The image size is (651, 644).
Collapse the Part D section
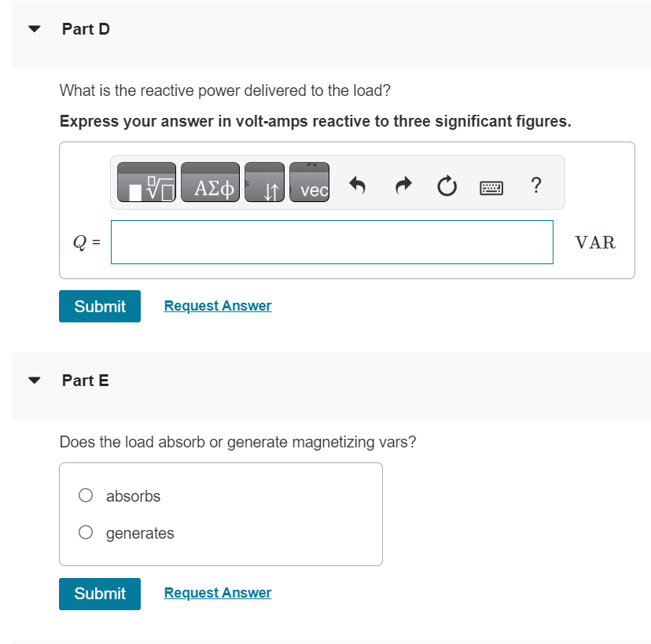point(34,29)
